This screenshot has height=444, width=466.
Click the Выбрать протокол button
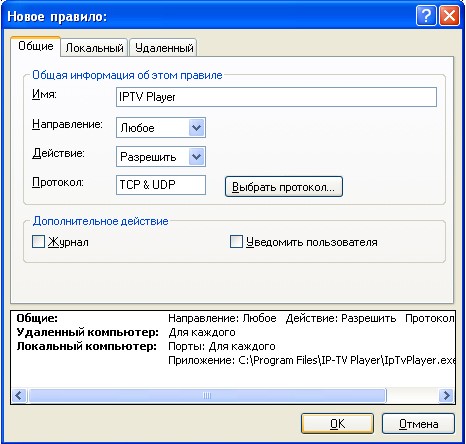(x=284, y=187)
